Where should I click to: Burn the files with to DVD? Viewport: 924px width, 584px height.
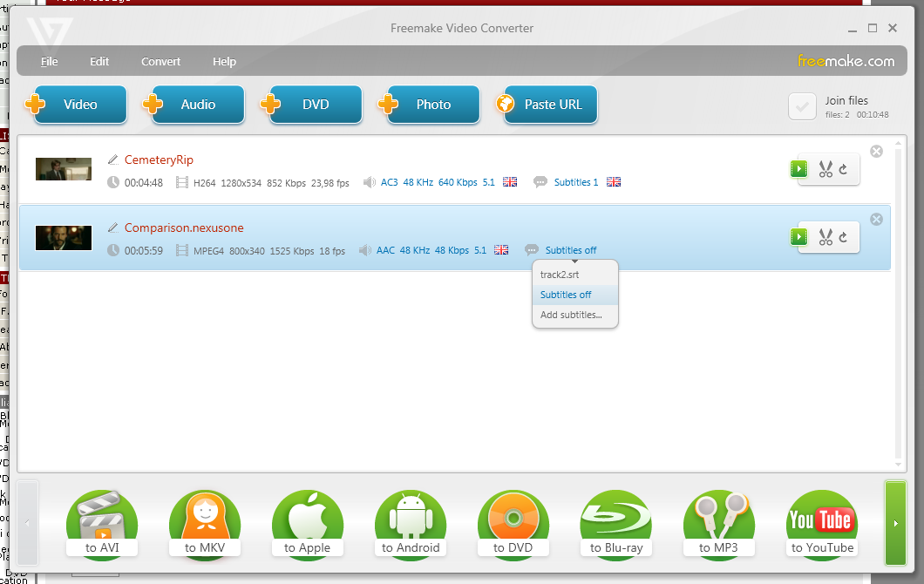513,525
